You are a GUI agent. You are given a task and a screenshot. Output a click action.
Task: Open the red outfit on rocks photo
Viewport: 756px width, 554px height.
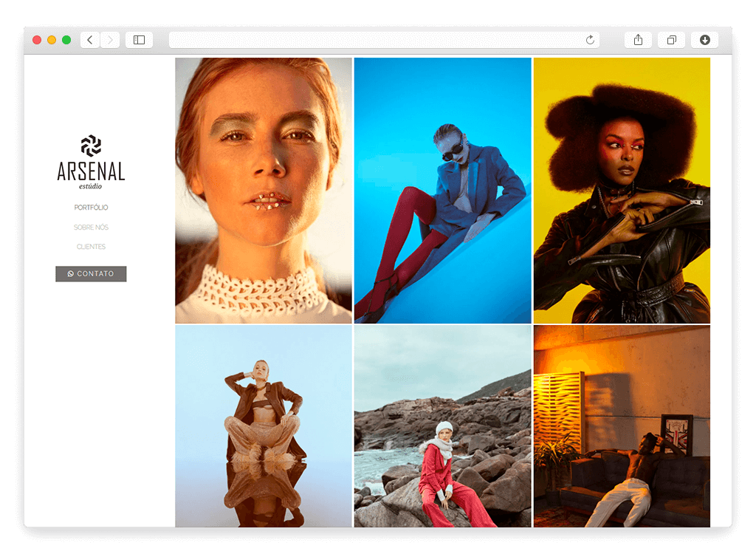(x=442, y=426)
